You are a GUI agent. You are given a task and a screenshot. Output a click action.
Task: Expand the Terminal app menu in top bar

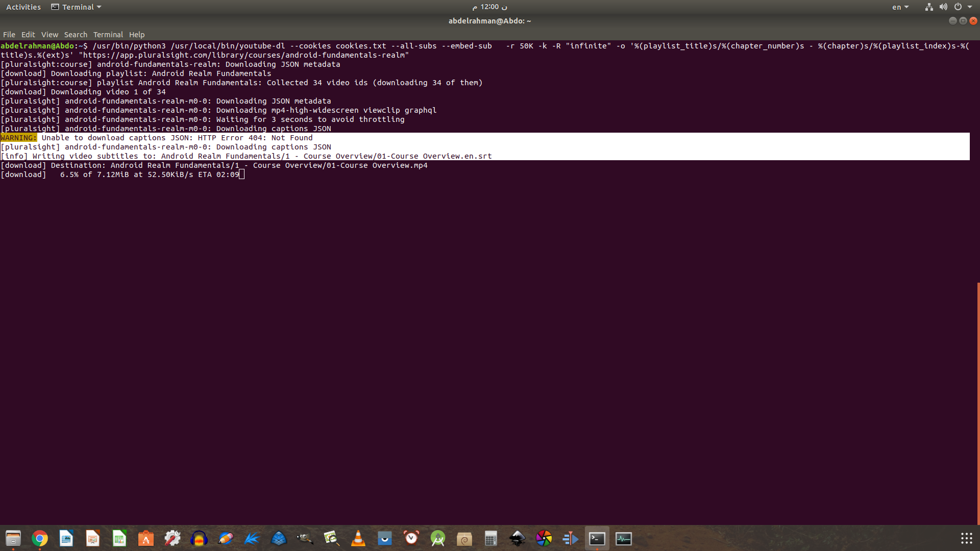[x=77, y=7]
